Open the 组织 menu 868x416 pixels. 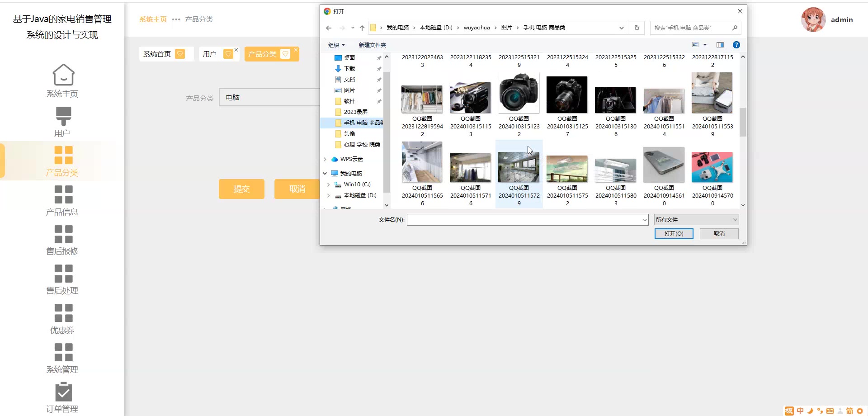(336, 45)
